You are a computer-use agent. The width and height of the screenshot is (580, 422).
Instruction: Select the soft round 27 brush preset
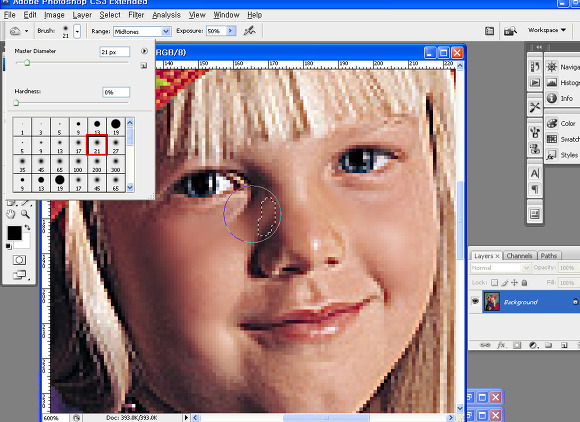click(x=116, y=145)
